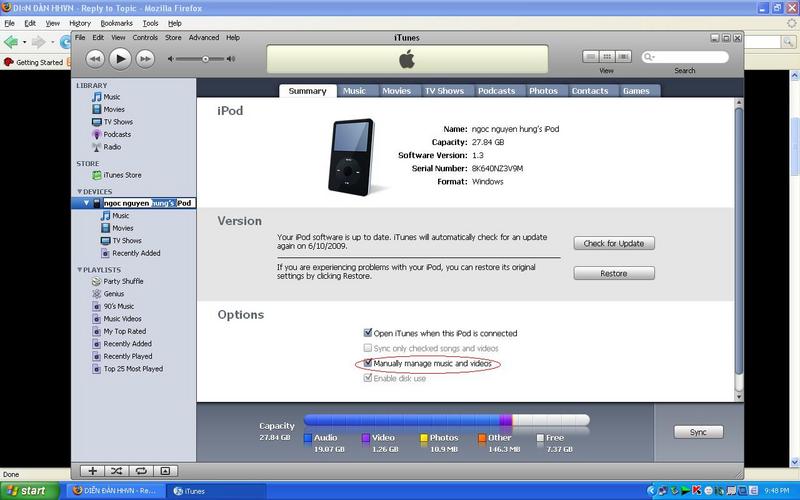Open the Advanced menu in iTunes
Viewport: 800px width, 500px height.
click(x=204, y=37)
